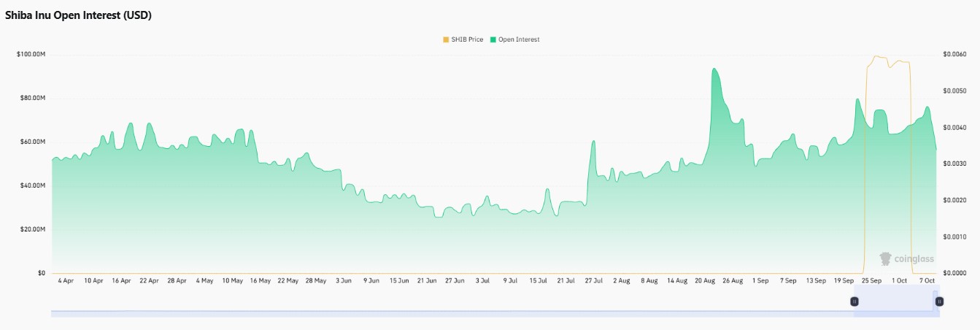Image resolution: width=980 pixels, height=330 pixels.
Task: Toggle the SHIB Price legend entry
Action: [x=463, y=39]
